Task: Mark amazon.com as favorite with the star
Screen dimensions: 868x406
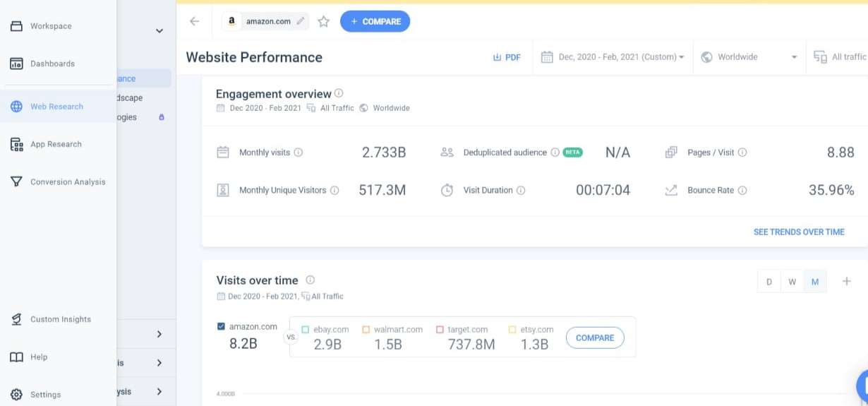Action: click(324, 21)
